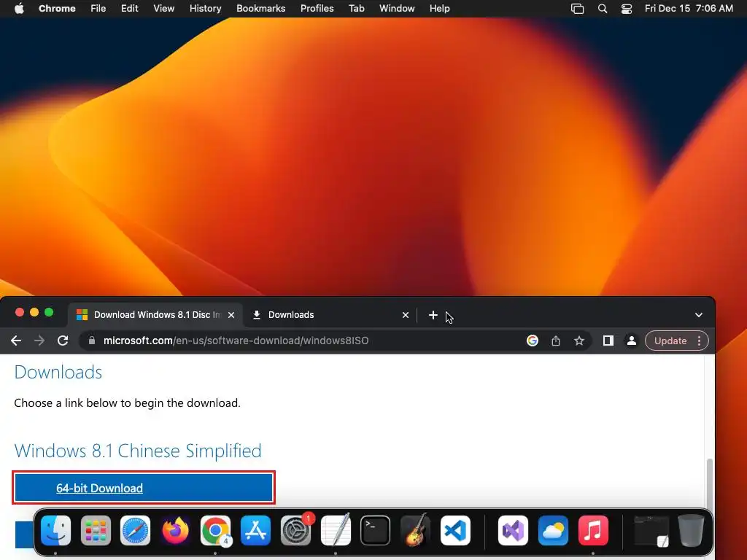This screenshot has width=747, height=560.
Task: View site information lock icon
Action: (92, 341)
